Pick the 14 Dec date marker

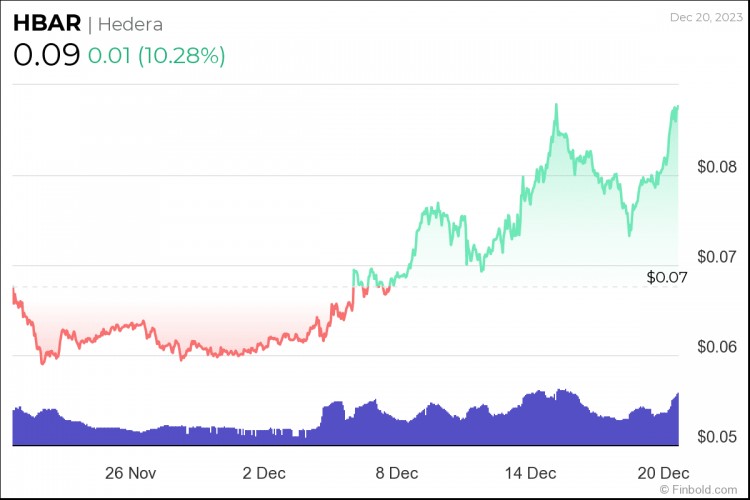(x=530, y=472)
